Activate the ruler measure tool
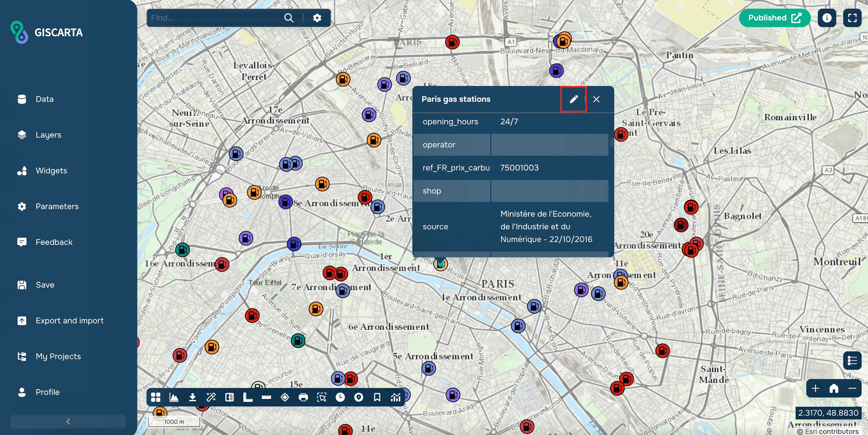Image resolution: width=868 pixels, height=435 pixels. tap(266, 397)
